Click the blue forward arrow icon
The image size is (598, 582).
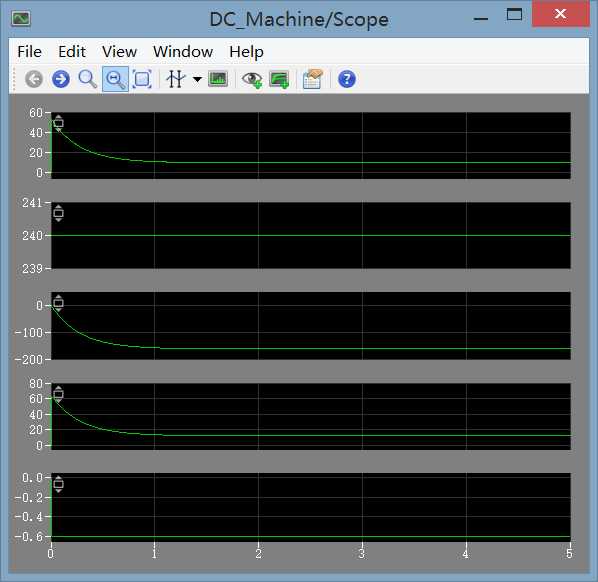pos(61,79)
